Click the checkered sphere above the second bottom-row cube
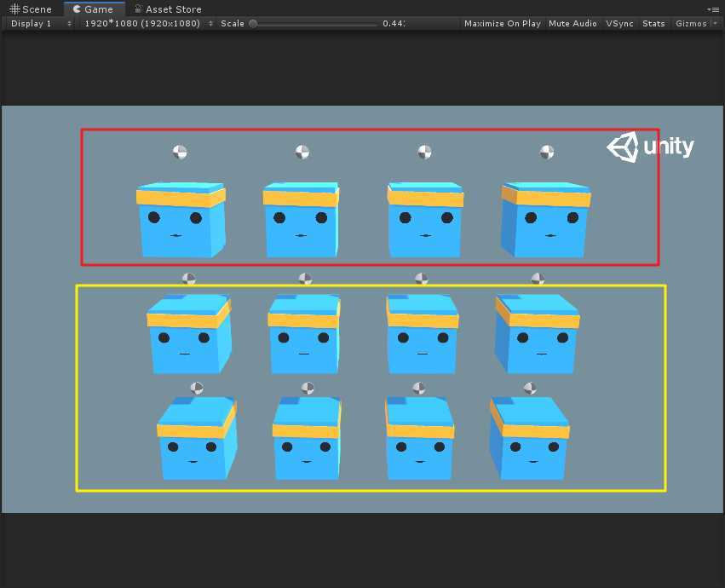The height and width of the screenshot is (588, 725). point(308,388)
